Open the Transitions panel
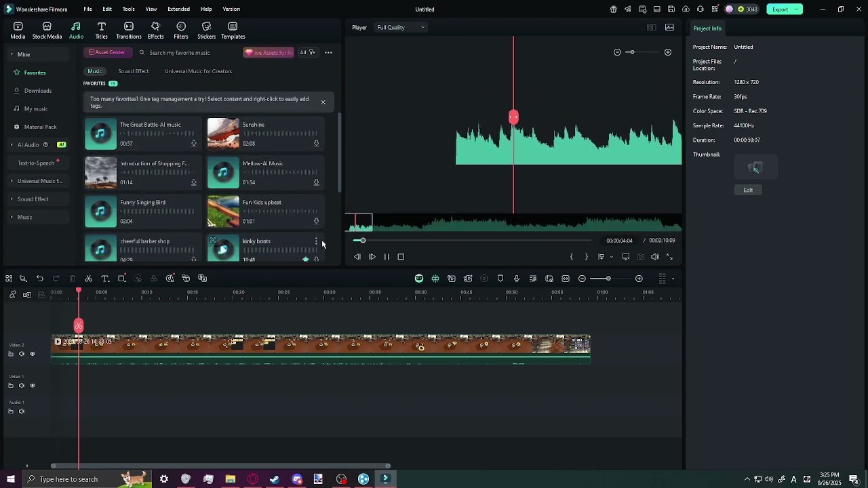Viewport: 868px width, 488px height. point(129,30)
